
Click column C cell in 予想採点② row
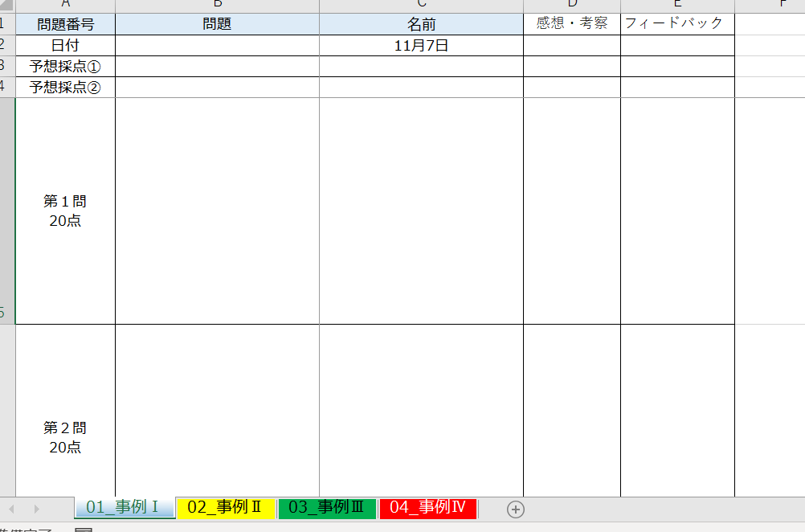click(421, 88)
